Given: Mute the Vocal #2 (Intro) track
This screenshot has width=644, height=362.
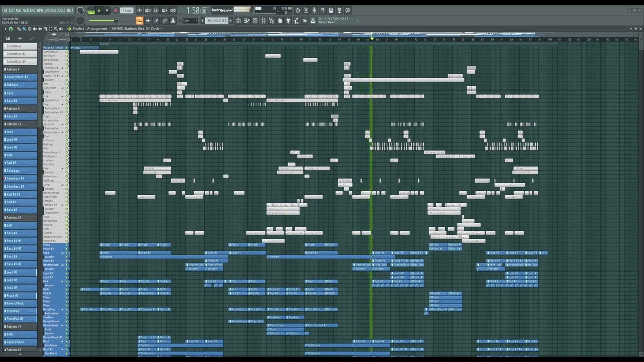Looking at the screenshot, I should pyautogui.click(x=67, y=48).
